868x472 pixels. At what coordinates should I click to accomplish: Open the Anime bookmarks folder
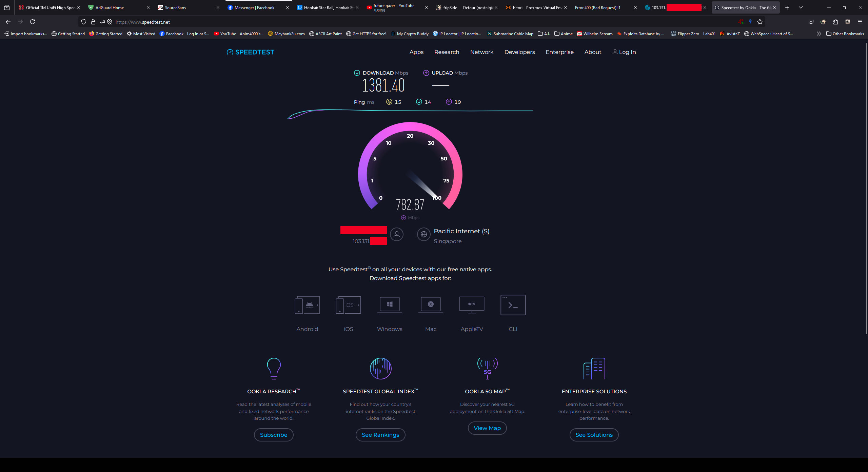click(x=564, y=34)
